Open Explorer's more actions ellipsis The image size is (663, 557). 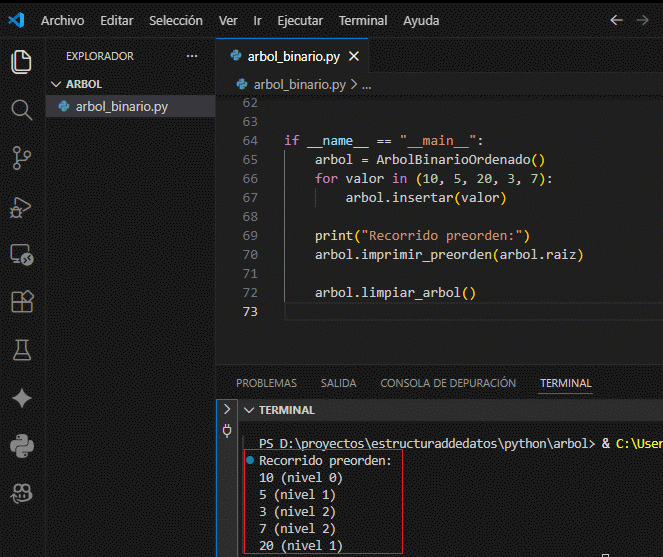192,56
